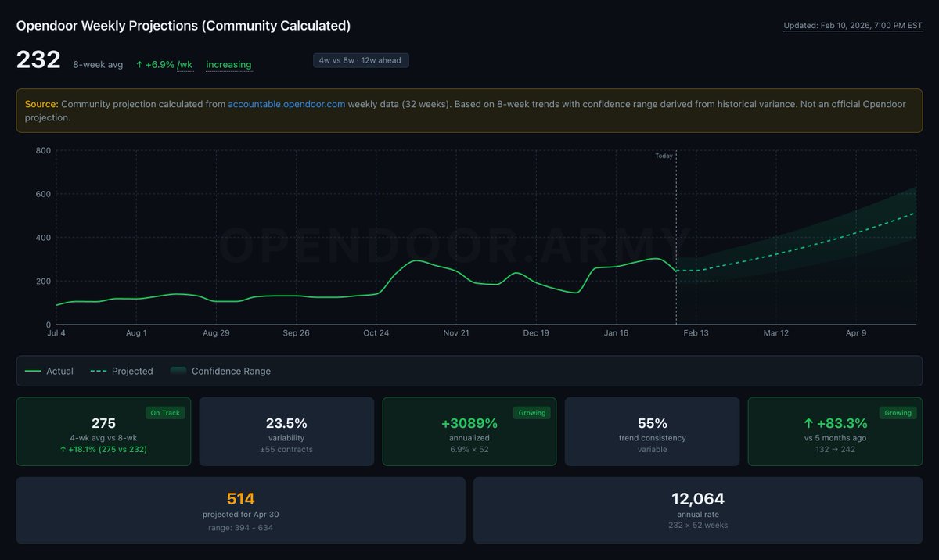This screenshot has height=560, width=939.
Task: Click the trend consistency card showing 55%
Action: tap(651, 431)
